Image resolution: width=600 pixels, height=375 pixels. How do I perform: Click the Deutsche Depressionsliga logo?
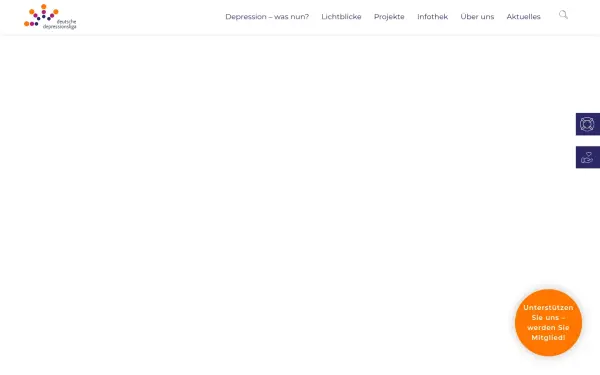point(50,17)
